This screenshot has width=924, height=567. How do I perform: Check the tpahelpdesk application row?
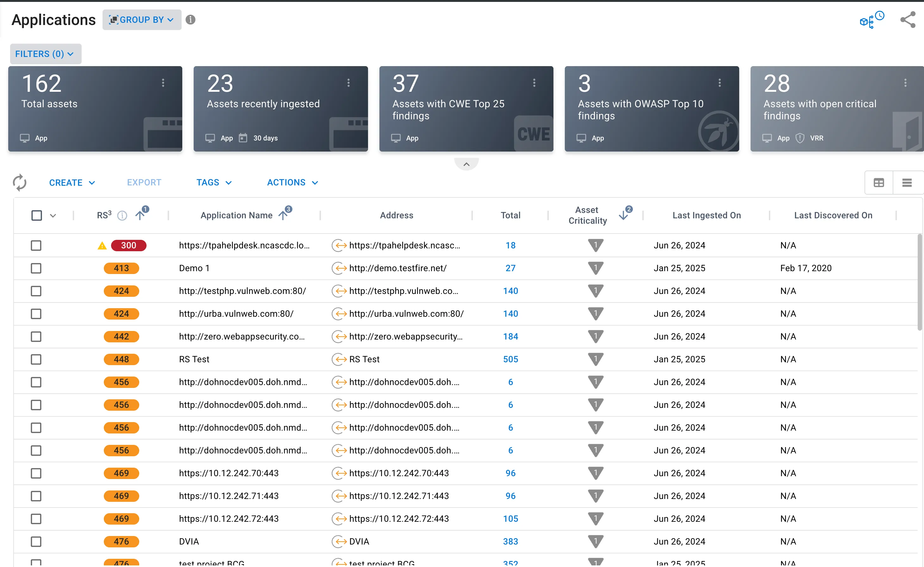point(36,245)
